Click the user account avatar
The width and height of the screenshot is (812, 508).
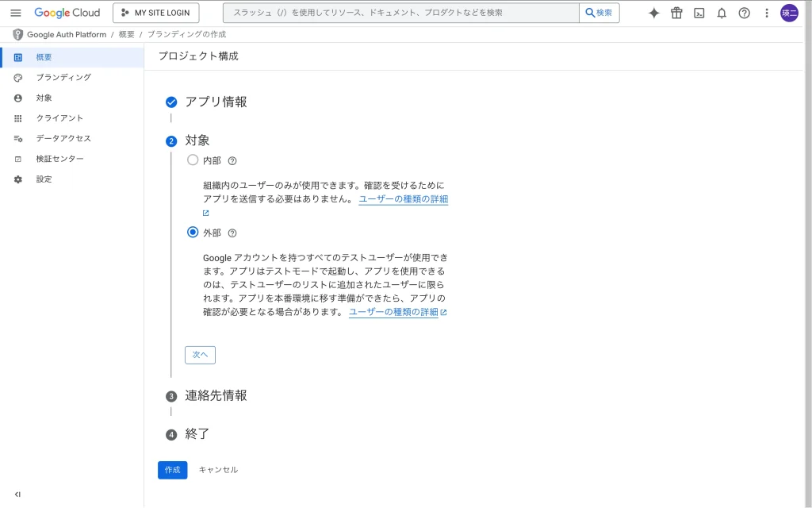coord(789,13)
